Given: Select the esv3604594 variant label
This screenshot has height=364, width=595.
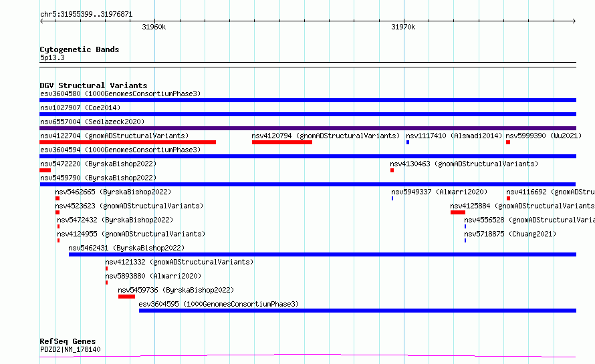Looking at the screenshot, I should coord(120,150).
